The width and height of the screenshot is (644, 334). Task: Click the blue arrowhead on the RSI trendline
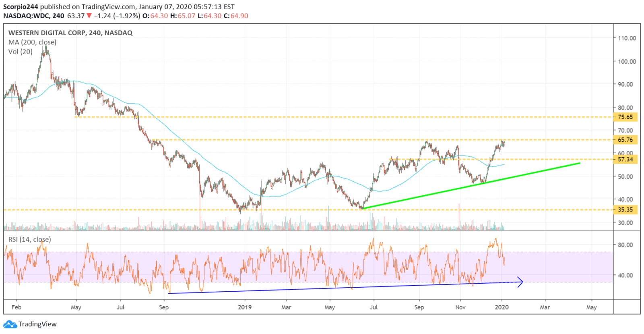click(x=520, y=282)
